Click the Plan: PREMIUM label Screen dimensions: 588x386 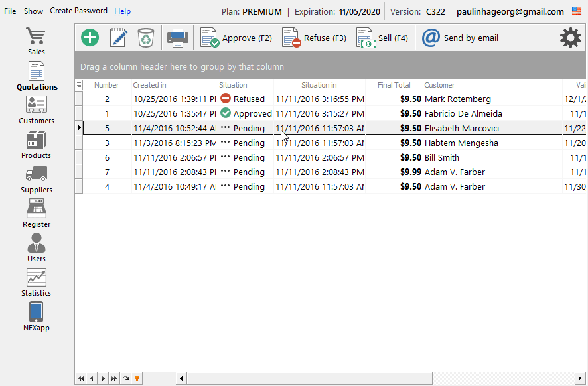coord(252,12)
